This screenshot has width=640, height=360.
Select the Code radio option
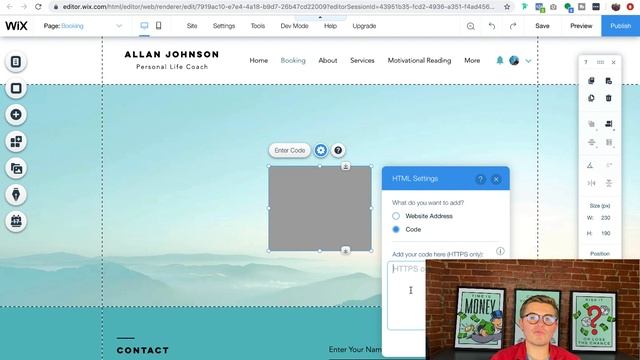click(396, 229)
